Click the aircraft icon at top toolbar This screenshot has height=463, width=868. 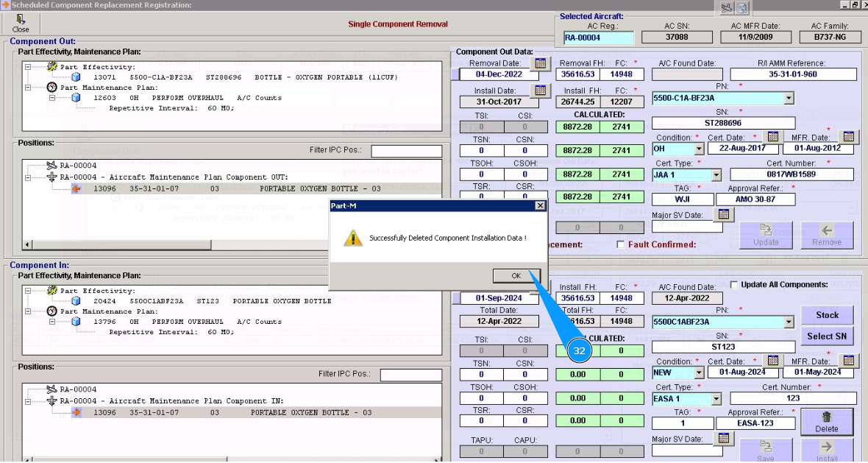[727, 8]
